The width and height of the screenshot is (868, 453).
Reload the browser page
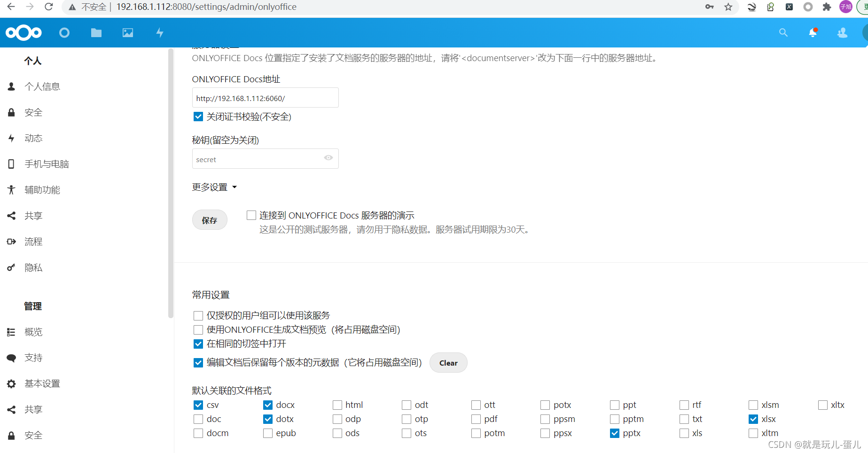click(49, 7)
